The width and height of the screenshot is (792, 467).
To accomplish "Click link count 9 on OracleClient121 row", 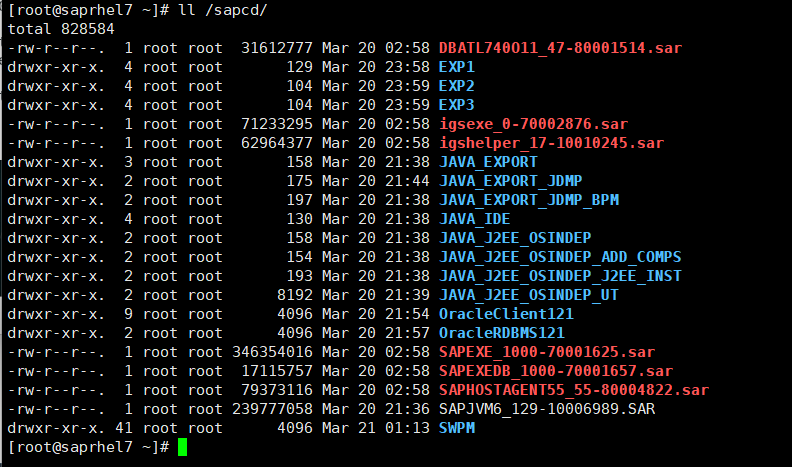I will click(x=128, y=314).
